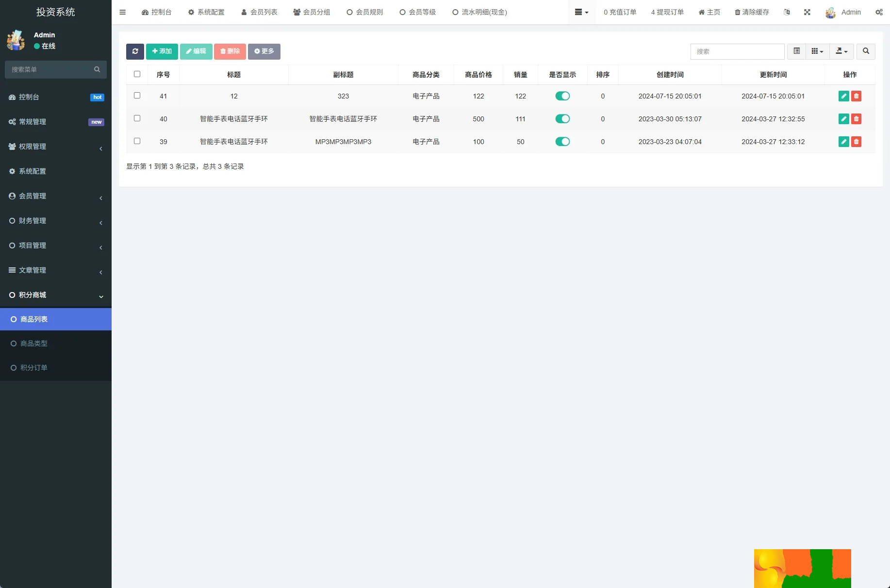
Task: Click delete icon for row 39
Action: pos(857,142)
